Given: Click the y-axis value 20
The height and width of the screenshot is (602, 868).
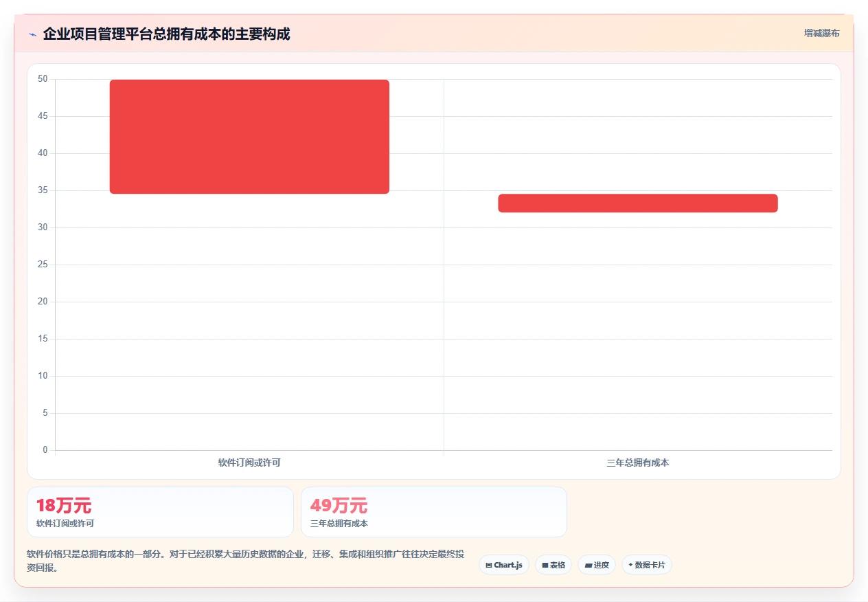Looking at the screenshot, I should [x=43, y=302].
